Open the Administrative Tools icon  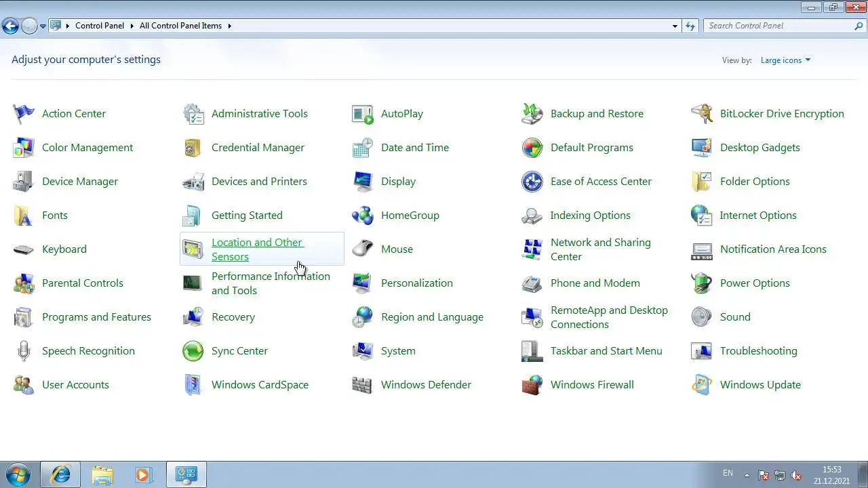(193, 114)
